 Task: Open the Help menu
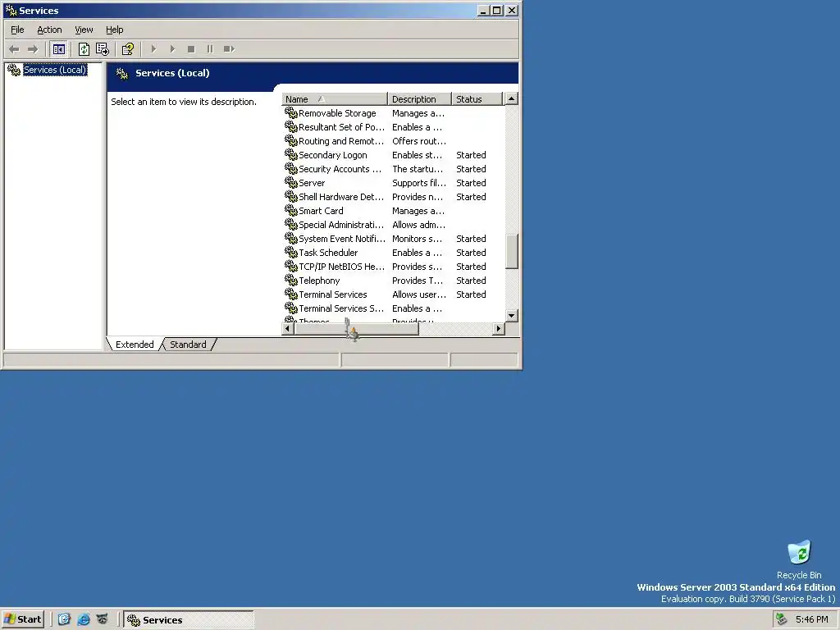point(114,30)
